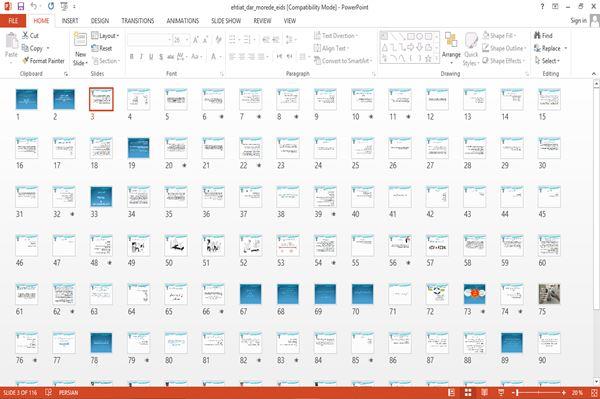Click the zoom out minus button
The height and width of the screenshot is (399, 600).
[x=513, y=392]
